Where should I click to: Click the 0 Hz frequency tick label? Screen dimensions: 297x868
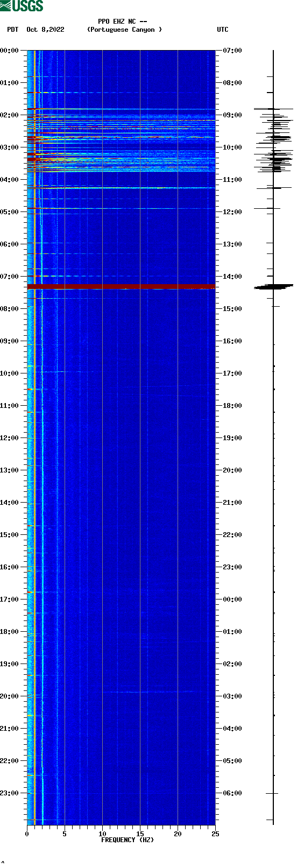[x=27, y=834]
